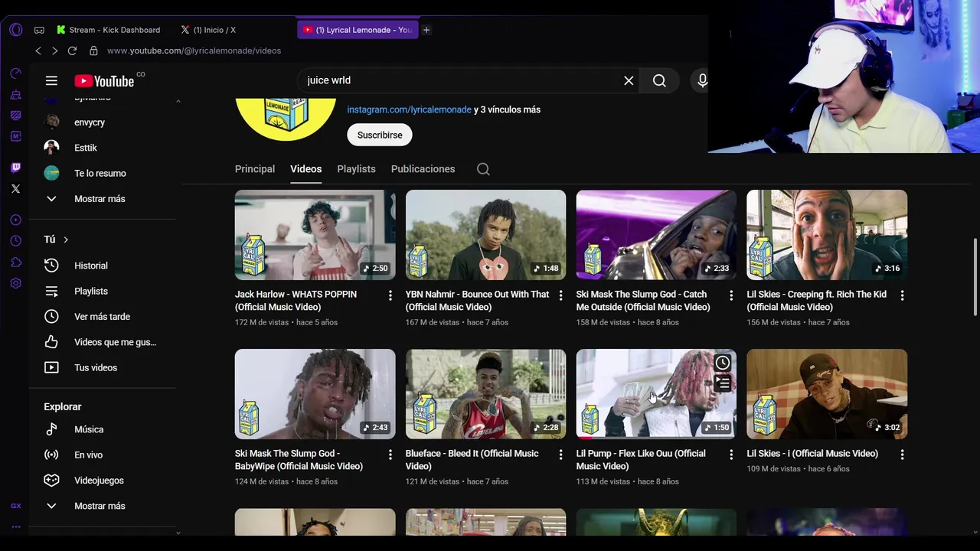Open more options for Lil Skies - i video

point(902,455)
